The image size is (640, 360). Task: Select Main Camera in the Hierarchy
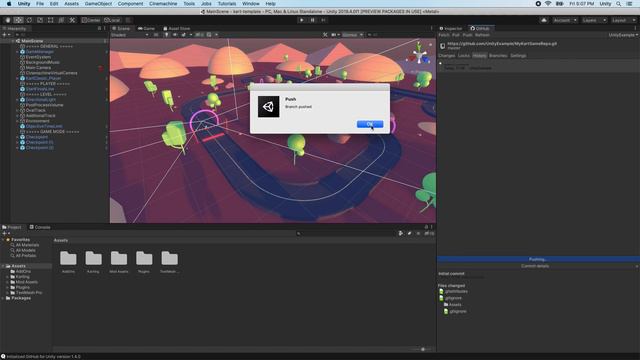[x=38, y=68]
